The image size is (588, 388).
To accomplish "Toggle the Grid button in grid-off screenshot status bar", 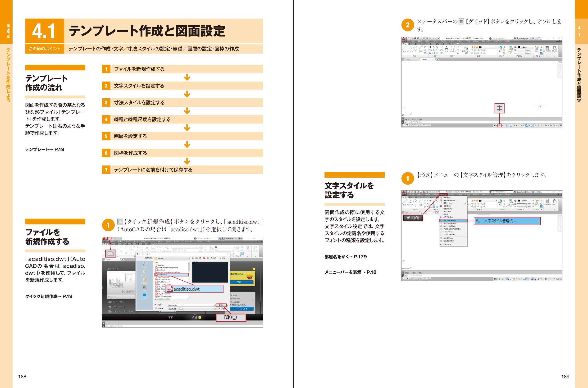I will 500,125.
